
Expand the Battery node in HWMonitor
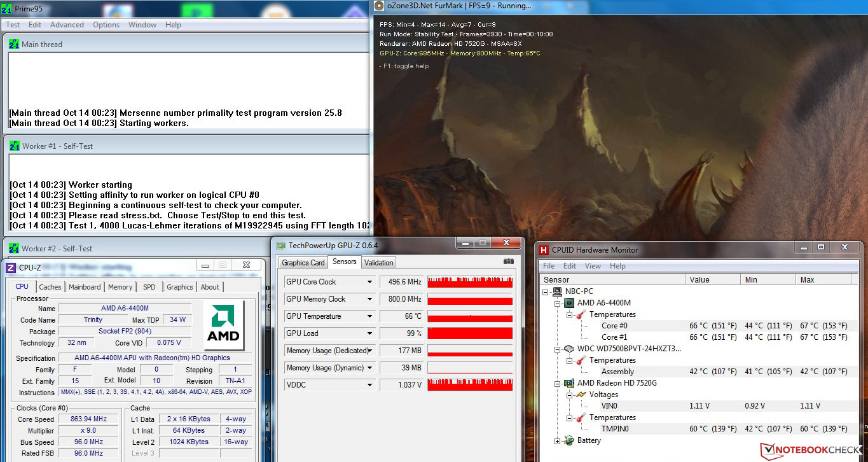coord(558,440)
